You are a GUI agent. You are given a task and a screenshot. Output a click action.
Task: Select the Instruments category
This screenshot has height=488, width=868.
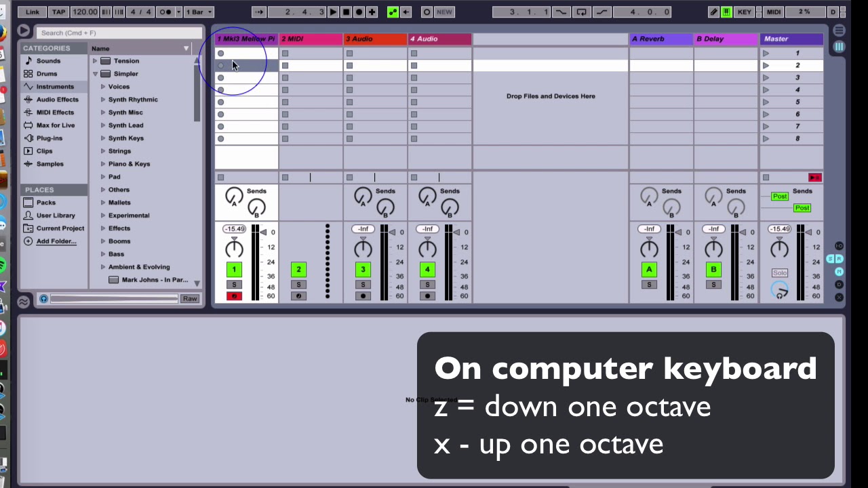coord(54,87)
